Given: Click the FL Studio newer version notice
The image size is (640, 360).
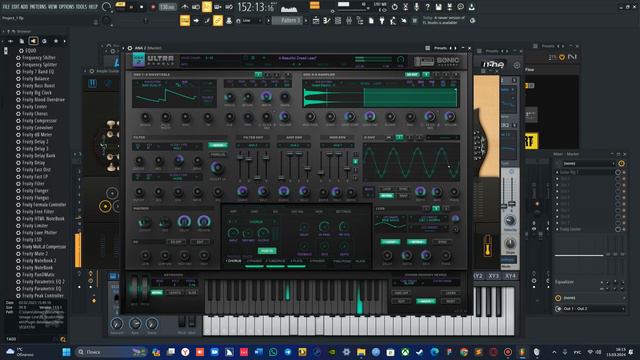Looking at the screenshot, I should pyautogui.click(x=444, y=20).
